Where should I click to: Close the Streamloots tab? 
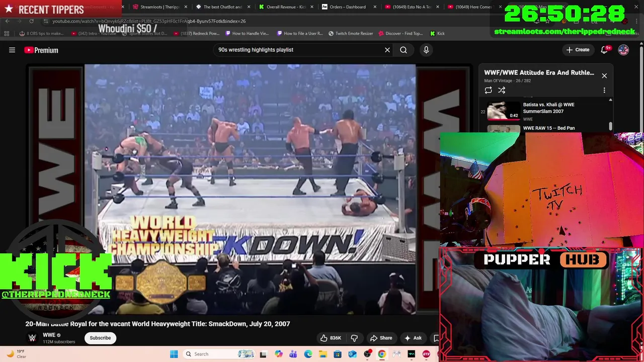pyautogui.click(x=186, y=7)
